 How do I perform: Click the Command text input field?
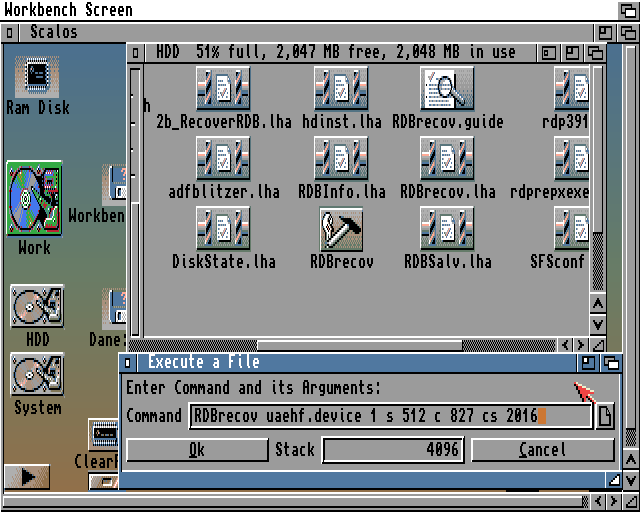389,416
